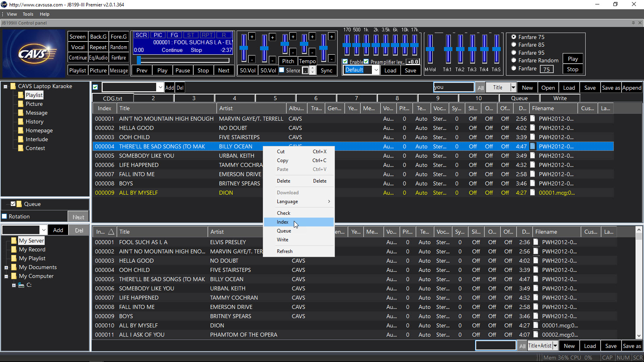644x362 pixels.
Task: Select the Interlude folder icon
Action: 21,139
